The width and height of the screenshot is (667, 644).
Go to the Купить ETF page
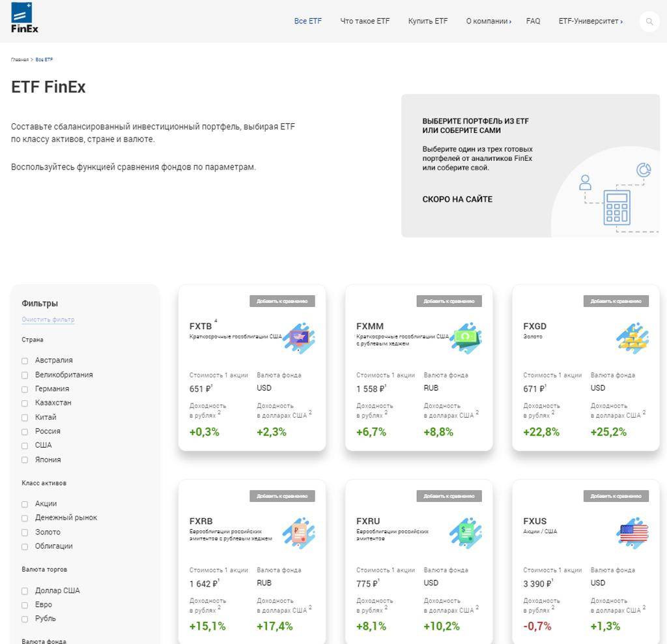click(428, 22)
